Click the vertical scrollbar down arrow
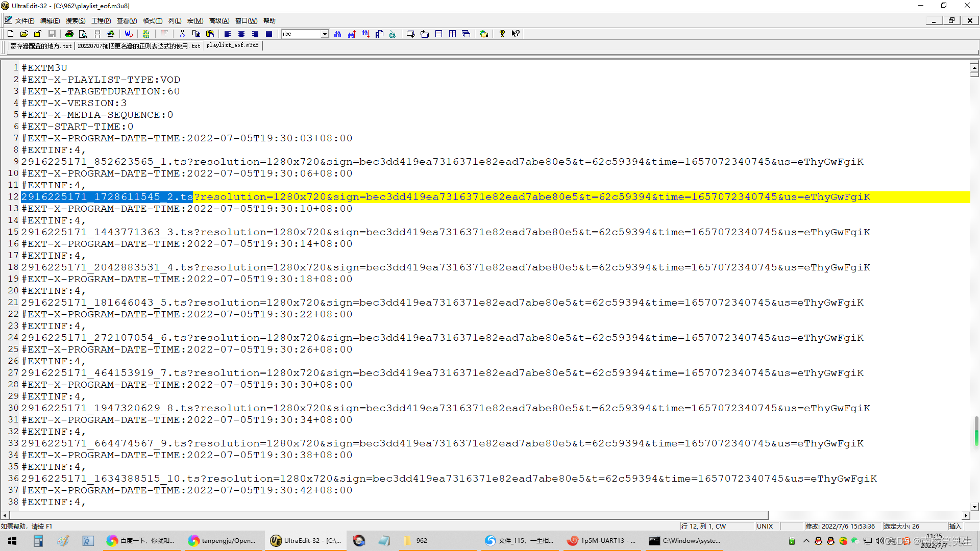 coord(974,507)
